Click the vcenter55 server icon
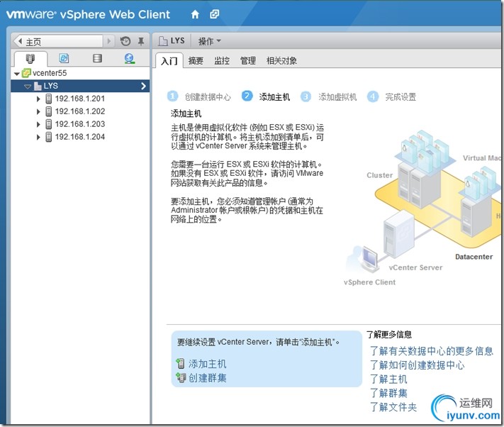This screenshot has width=504, height=427. pyautogui.click(x=26, y=73)
